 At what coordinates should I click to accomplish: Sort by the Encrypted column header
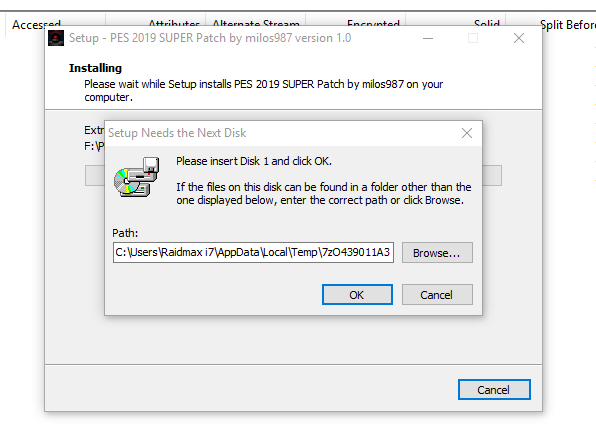(x=373, y=24)
